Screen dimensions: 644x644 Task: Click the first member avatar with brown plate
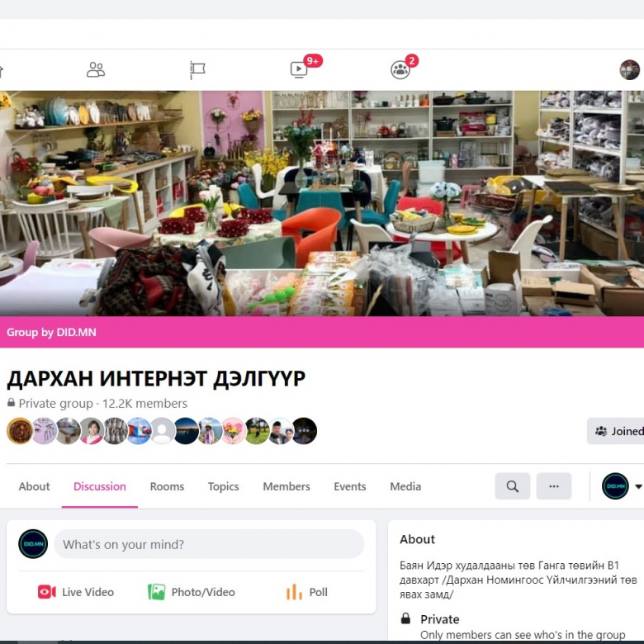click(x=19, y=431)
